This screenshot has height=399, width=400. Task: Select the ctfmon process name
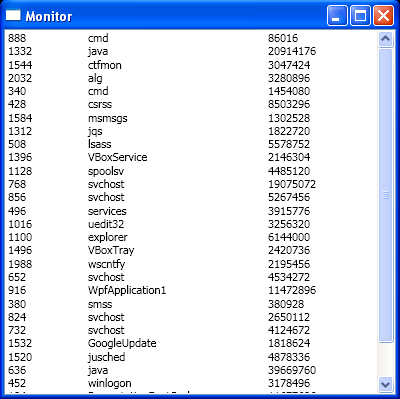click(105, 65)
